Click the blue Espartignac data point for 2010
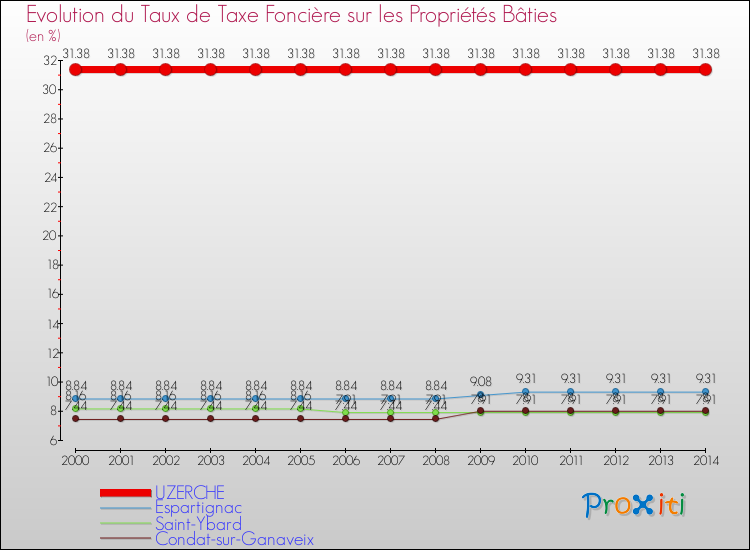The width and height of the screenshot is (750, 550). click(526, 392)
